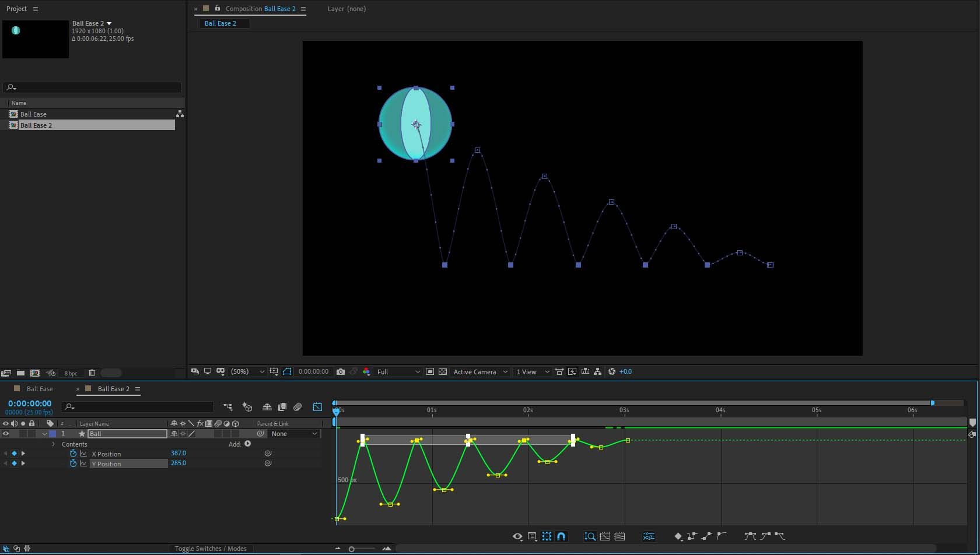This screenshot has width=980, height=555.
Task: Click the X Position value 387.0
Action: pos(178,453)
